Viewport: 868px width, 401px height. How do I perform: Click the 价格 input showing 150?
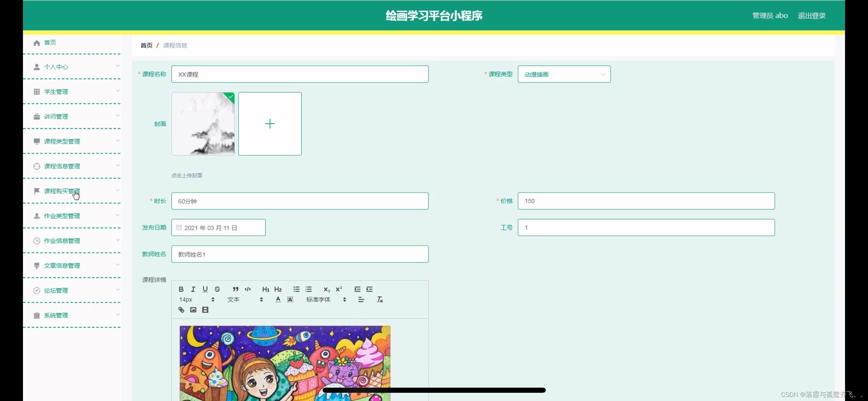[x=646, y=201]
